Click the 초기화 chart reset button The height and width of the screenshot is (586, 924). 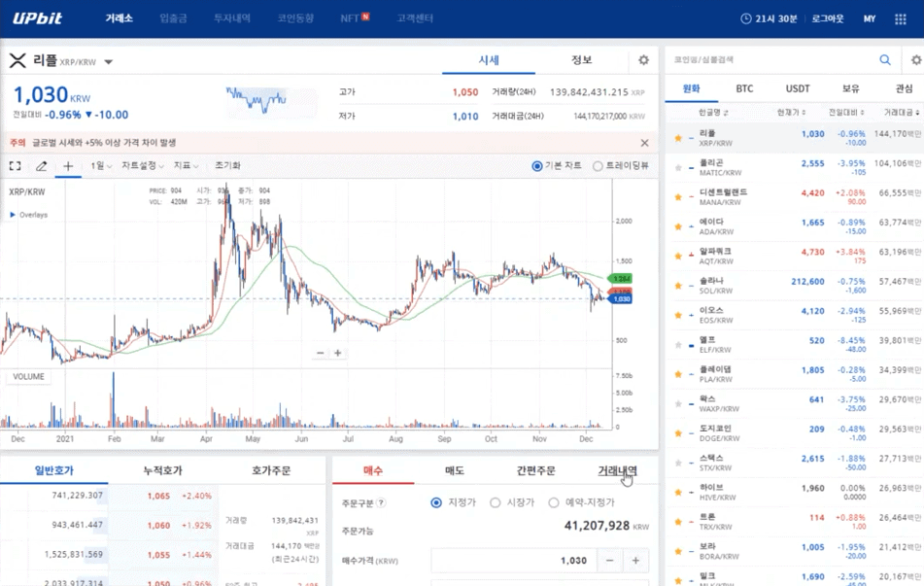coord(227,166)
